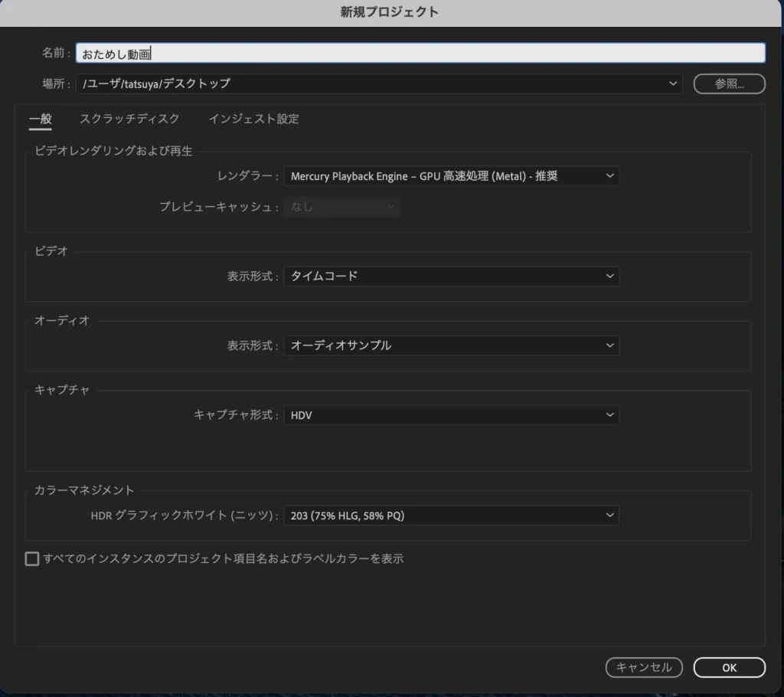Click the chevron arrow on the キャプチャ形式 dropdown
The image size is (784, 697).
609,415
